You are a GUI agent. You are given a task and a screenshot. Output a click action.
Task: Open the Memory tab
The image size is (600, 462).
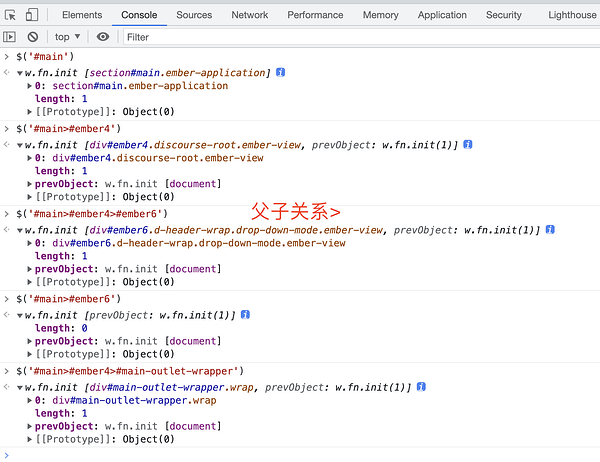click(380, 15)
